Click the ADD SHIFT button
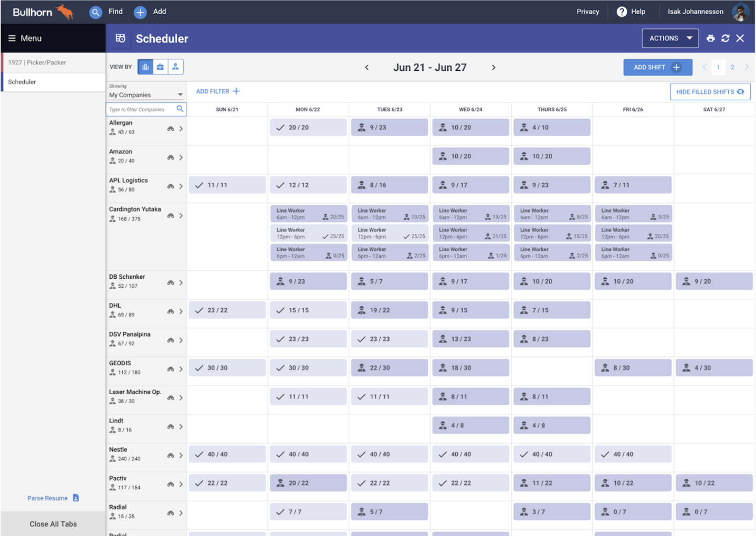The height and width of the screenshot is (536, 756). [657, 67]
